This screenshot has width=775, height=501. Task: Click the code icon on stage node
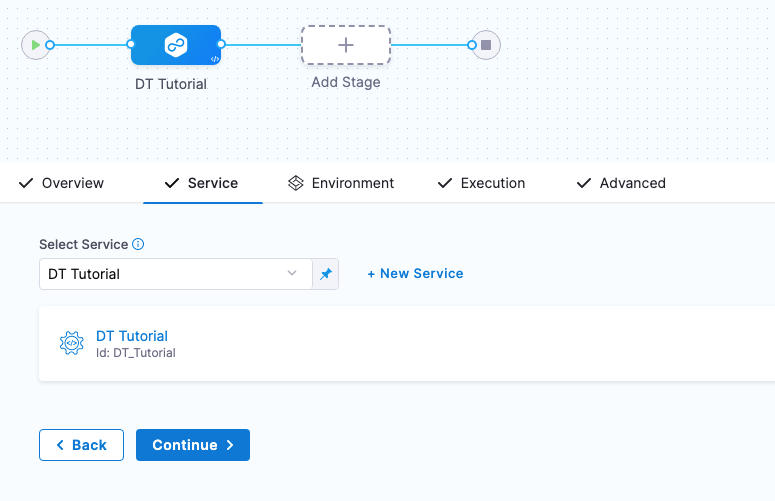pos(214,59)
